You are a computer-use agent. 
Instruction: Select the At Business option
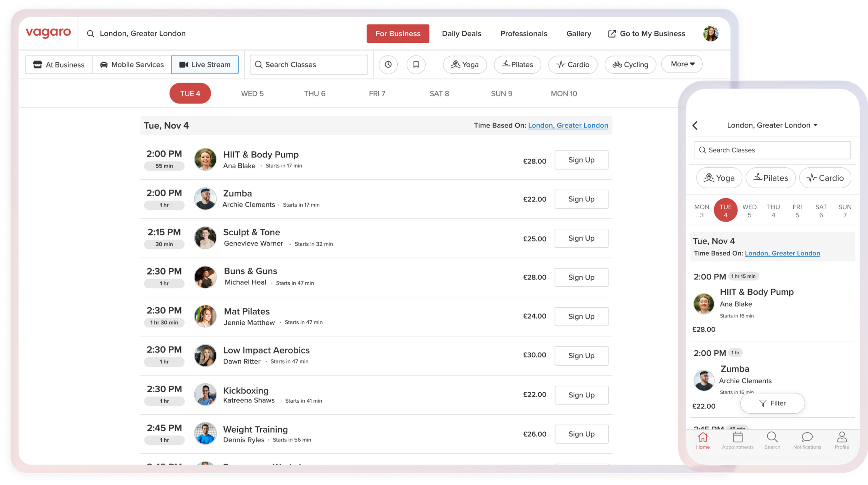pyautogui.click(x=59, y=65)
